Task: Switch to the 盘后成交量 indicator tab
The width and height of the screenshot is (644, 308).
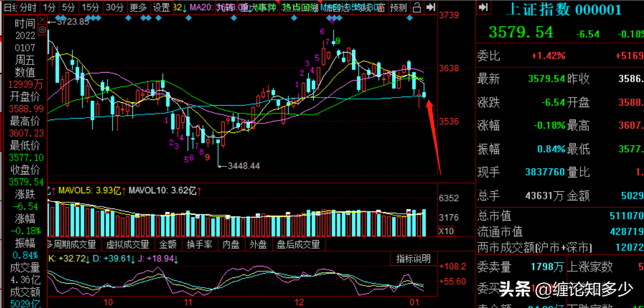Action: tap(298, 245)
